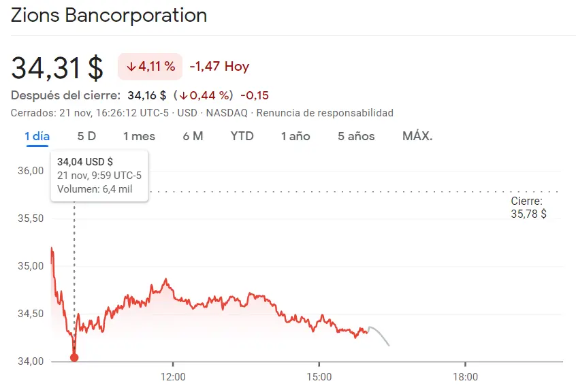Image resolution: width=576 pixels, height=392 pixels.
Task: Select the 1 año time range
Action: [296, 136]
